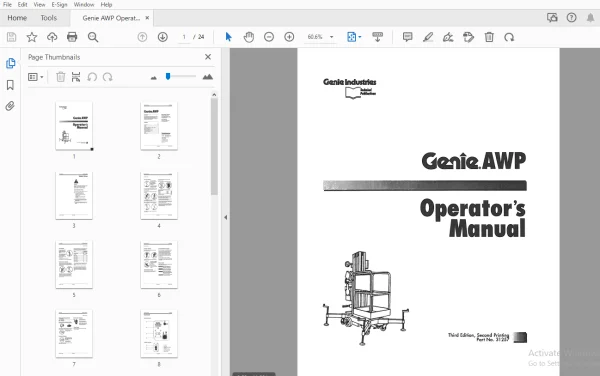This screenshot has width=600, height=376.
Task: Open the Find text search tool
Action: [x=93, y=37]
